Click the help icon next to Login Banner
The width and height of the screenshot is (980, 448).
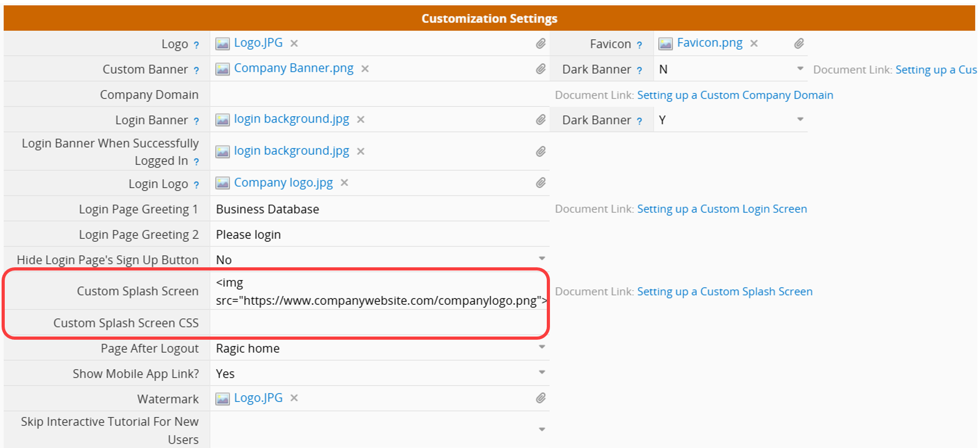(196, 121)
